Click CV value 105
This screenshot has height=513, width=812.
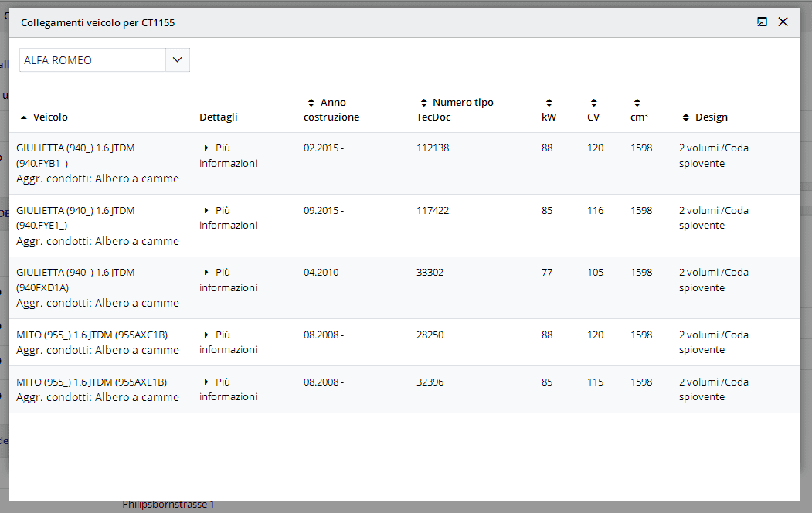596,272
